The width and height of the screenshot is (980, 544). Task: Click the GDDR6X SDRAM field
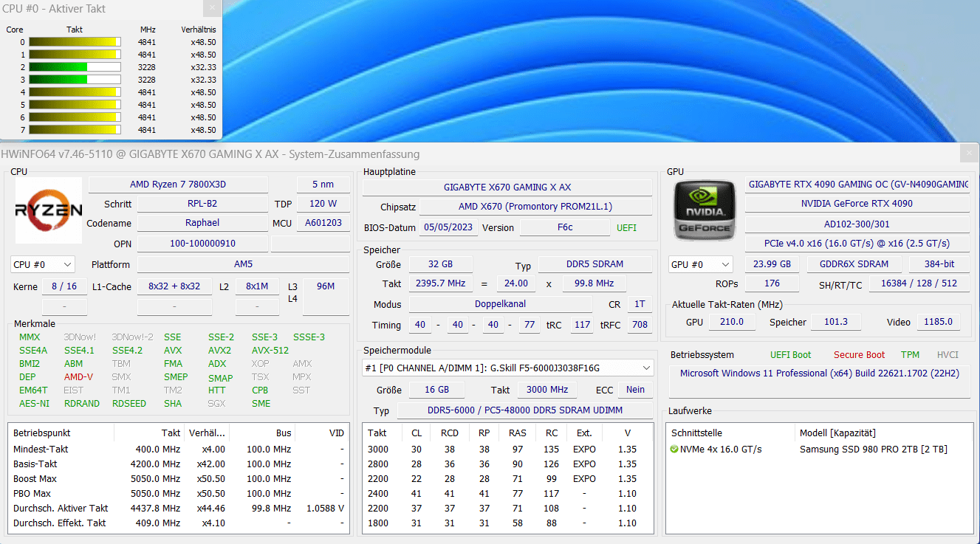pyautogui.click(x=854, y=264)
